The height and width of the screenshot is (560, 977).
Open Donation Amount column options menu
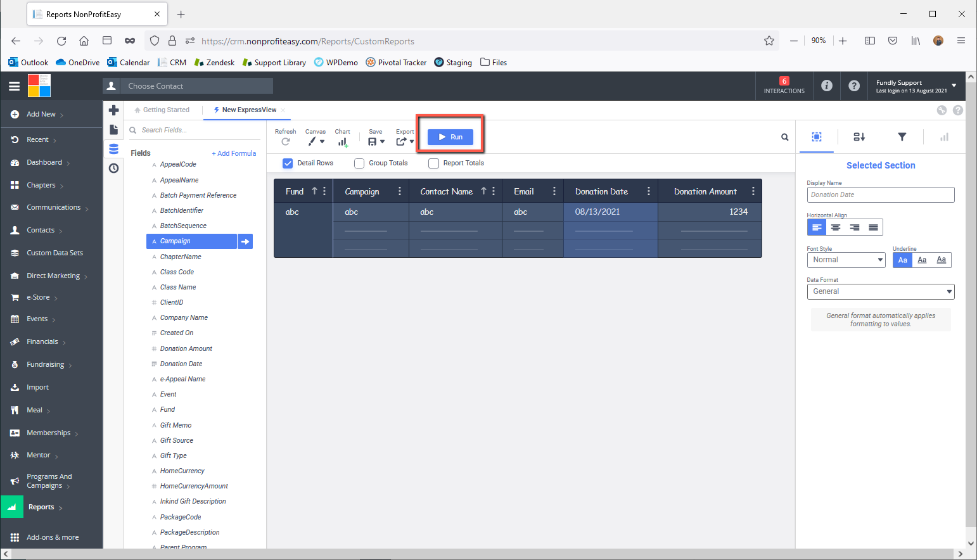pos(753,191)
